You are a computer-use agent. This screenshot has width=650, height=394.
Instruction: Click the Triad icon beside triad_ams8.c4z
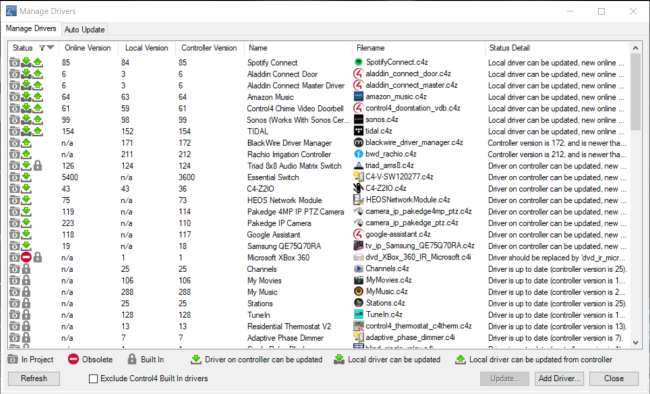[359, 165]
